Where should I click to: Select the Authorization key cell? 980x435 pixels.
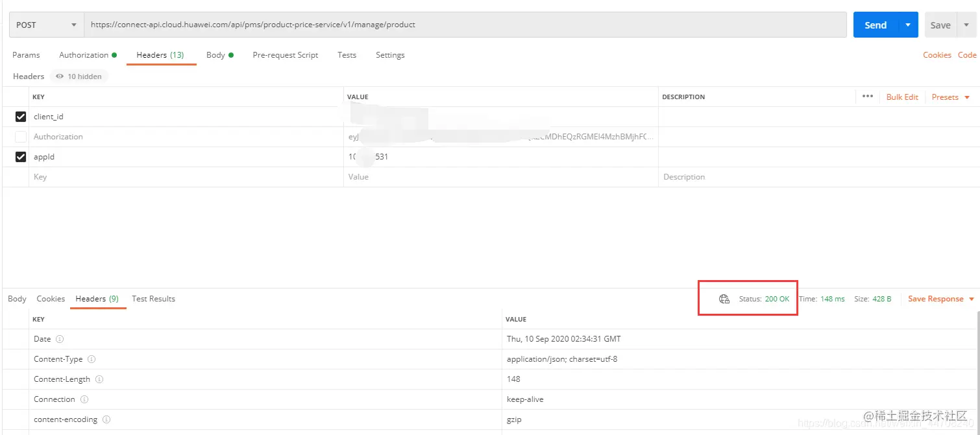pyautogui.click(x=186, y=137)
